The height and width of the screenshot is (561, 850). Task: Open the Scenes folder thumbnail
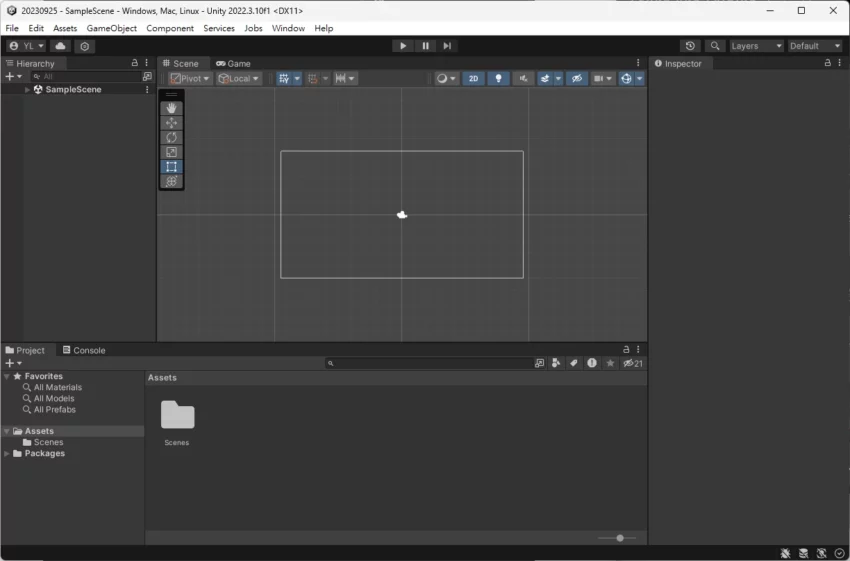tap(177, 416)
